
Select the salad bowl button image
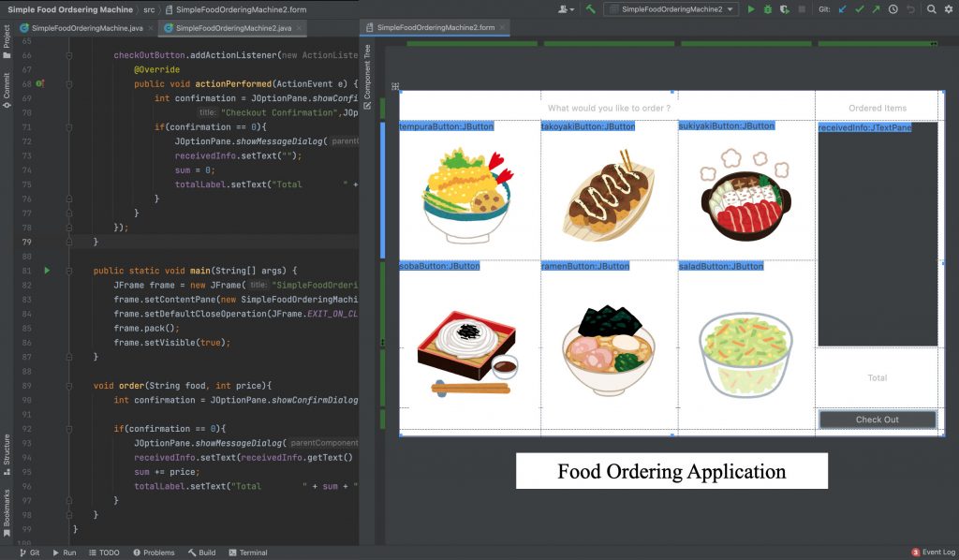(745, 355)
